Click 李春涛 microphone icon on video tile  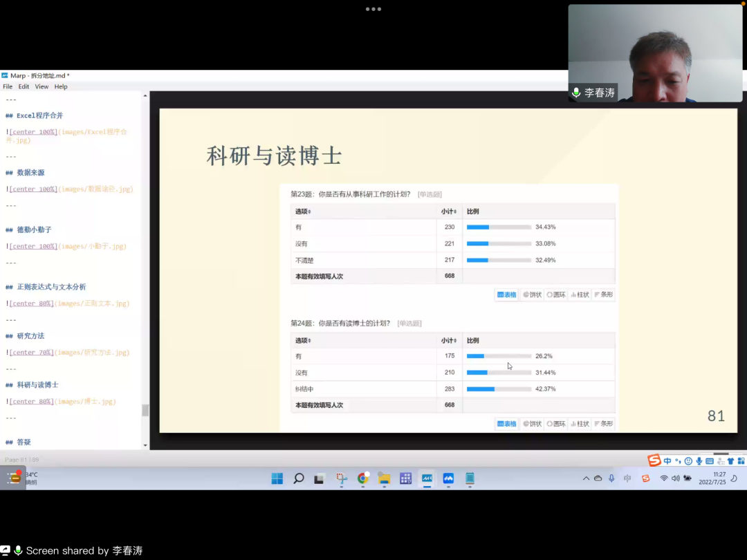(576, 93)
